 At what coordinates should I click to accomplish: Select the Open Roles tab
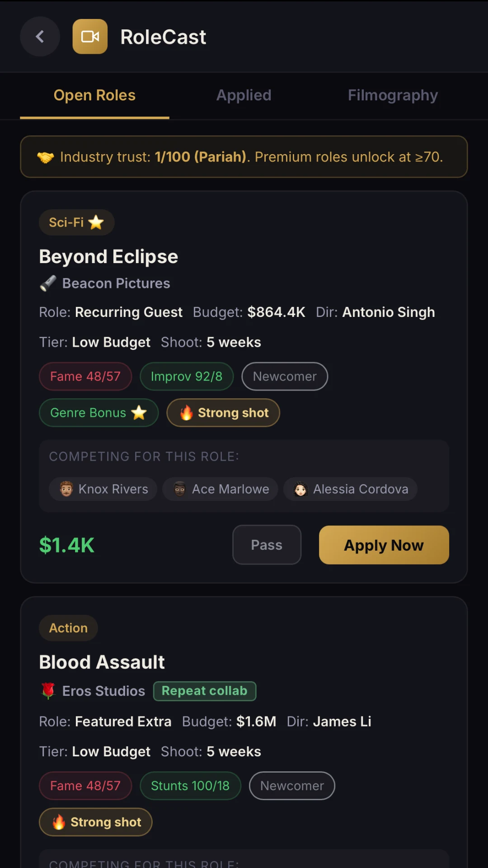[94, 95]
